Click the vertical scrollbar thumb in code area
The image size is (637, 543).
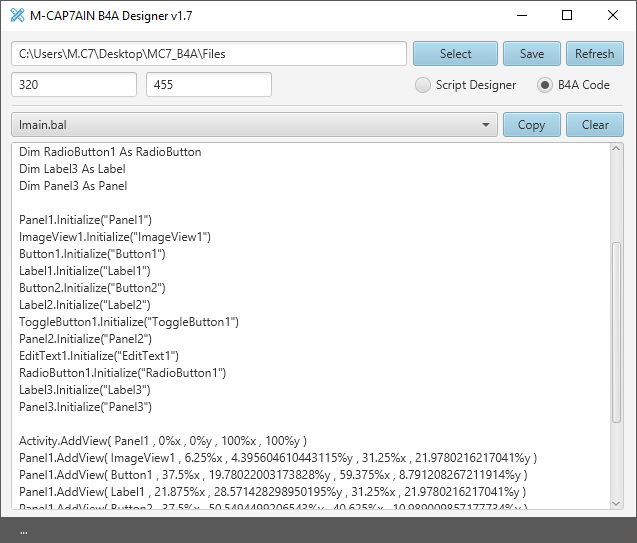click(616, 330)
